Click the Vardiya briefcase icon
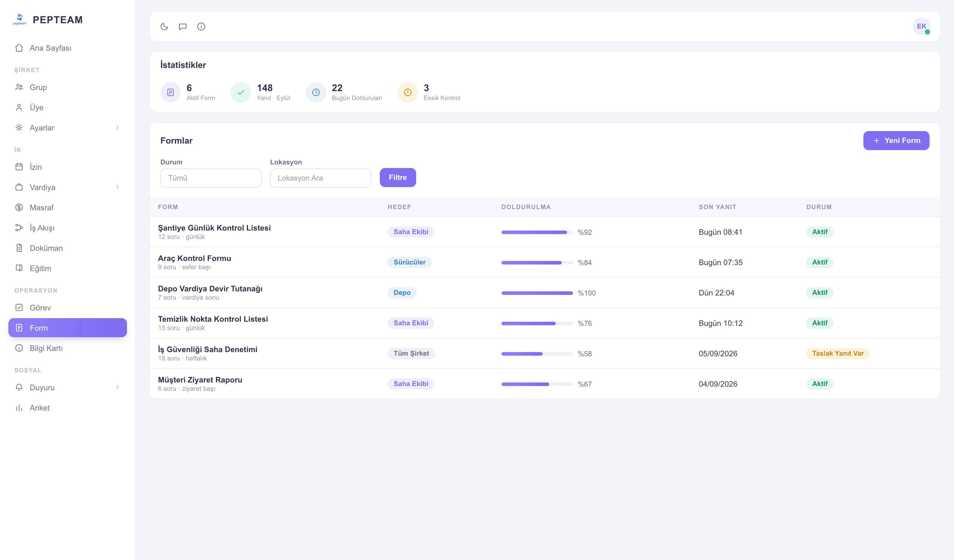This screenshot has width=954, height=560. coord(19,187)
